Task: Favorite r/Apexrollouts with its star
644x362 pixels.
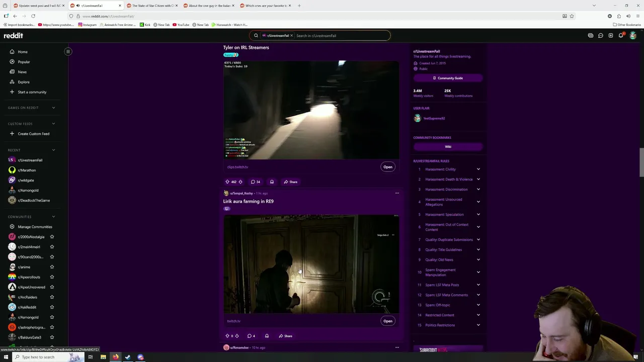Action: click(52, 277)
